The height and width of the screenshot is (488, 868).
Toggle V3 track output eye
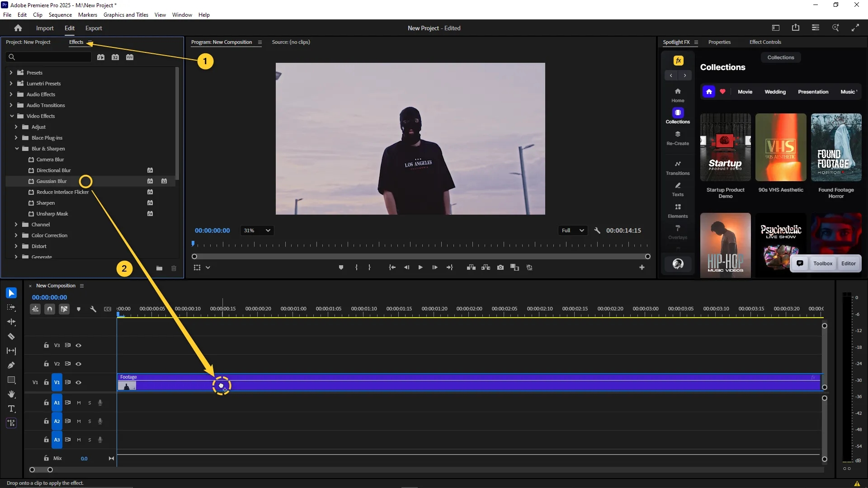pyautogui.click(x=79, y=345)
